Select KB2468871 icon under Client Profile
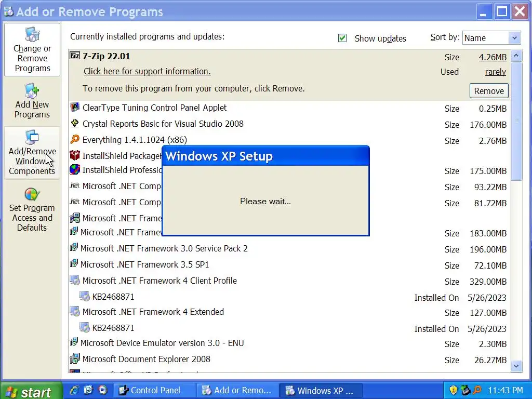 [85, 296]
